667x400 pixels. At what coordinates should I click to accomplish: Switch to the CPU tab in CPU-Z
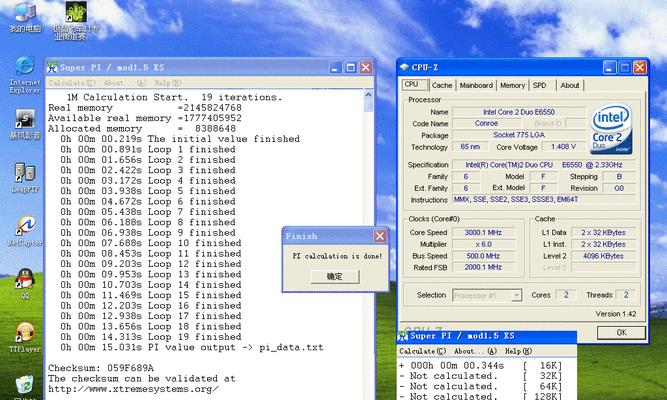415,84
